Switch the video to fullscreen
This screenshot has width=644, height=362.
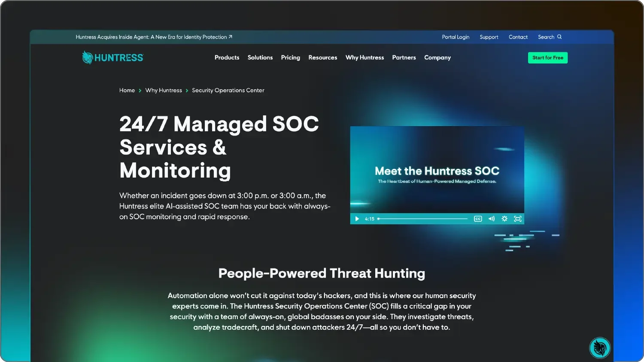click(x=518, y=219)
